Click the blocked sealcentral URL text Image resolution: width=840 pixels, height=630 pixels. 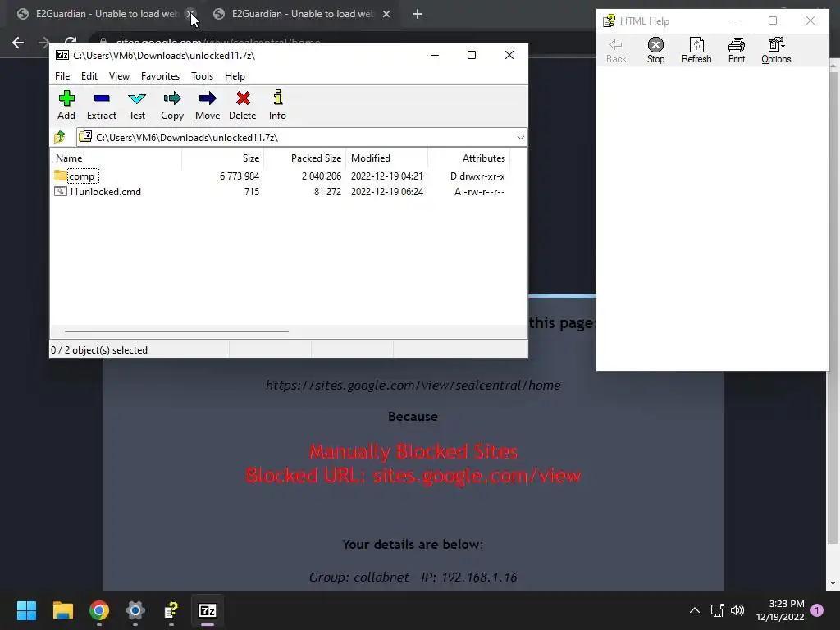413,386
